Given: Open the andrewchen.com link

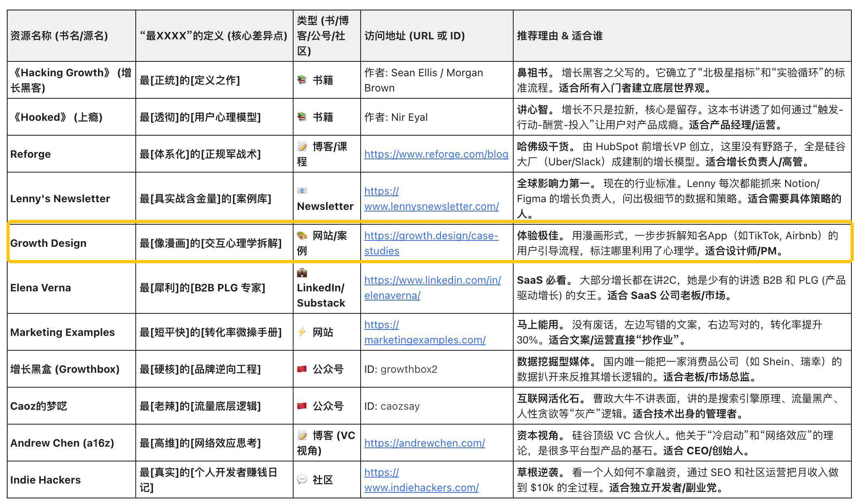Looking at the screenshot, I should tap(424, 443).
